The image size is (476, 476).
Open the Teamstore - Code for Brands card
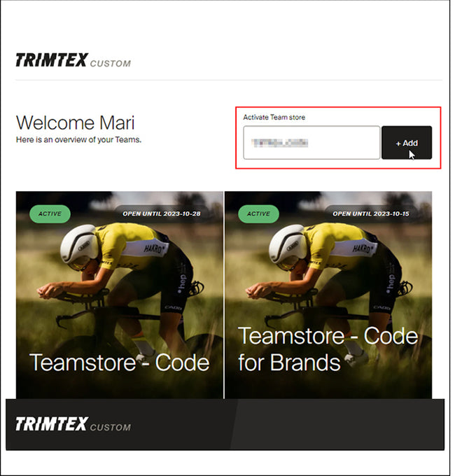pyautogui.click(x=328, y=295)
